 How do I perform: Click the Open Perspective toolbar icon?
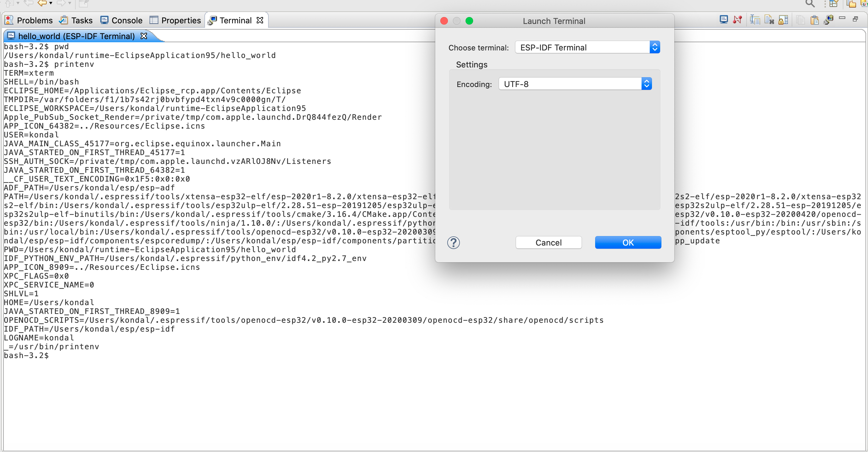833,4
